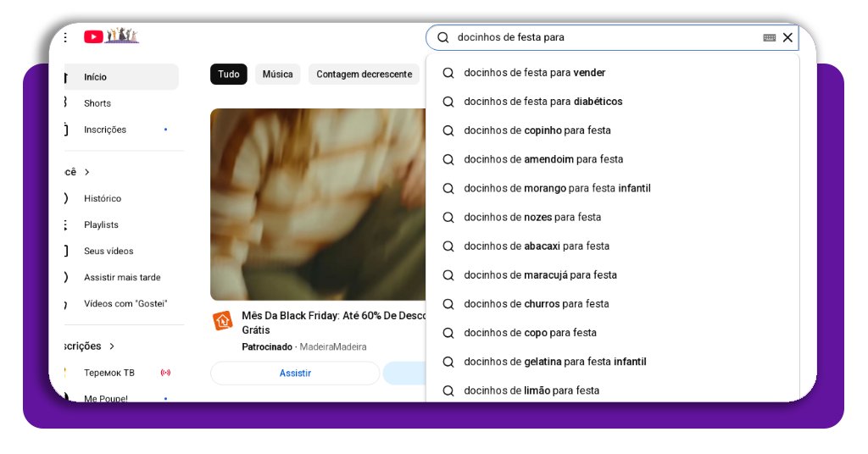This screenshot has height=454, width=868.
Task: Click the search icon beside "docinhos de festa para vender"
Action: [448, 73]
